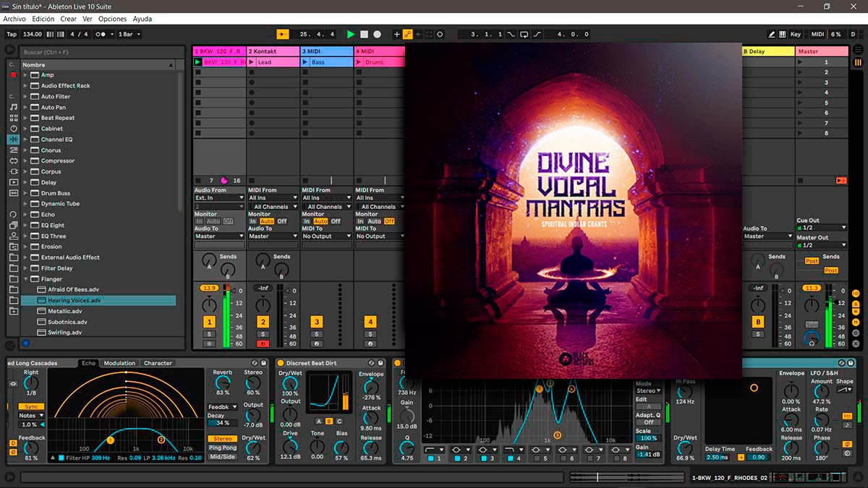Collapse the Flanger folder

(x=25, y=279)
